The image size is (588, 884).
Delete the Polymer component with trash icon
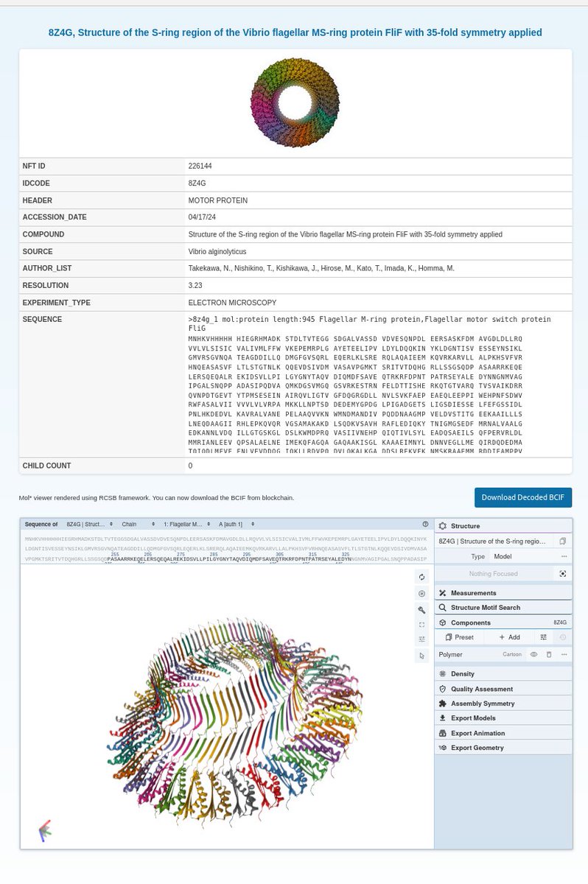549,654
